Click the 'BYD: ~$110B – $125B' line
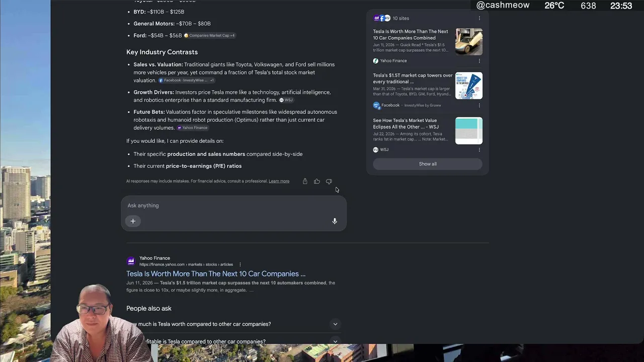644x362 pixels. [x=159, y=12]
